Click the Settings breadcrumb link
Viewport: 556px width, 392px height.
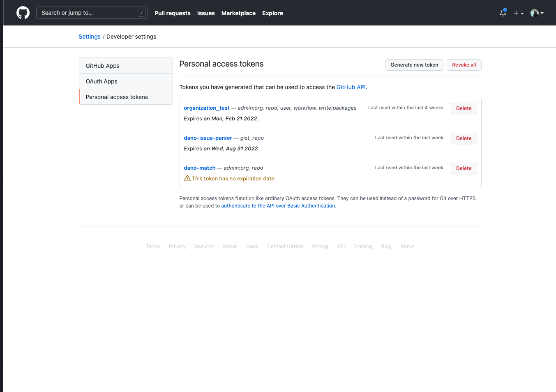tap(90, 37)
